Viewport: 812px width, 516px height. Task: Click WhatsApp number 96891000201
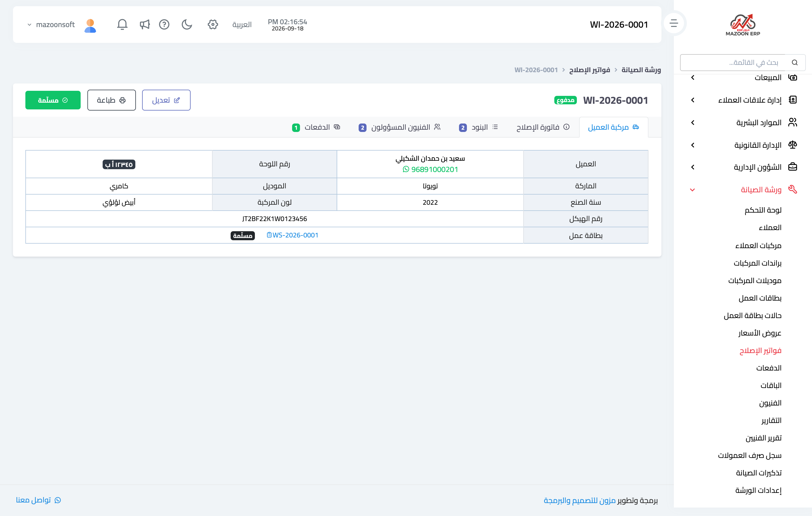point(430,169)
